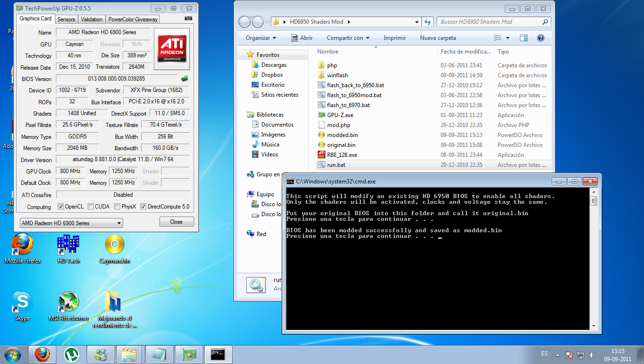Click the 'Buscar HD6950 Shaders Mod' search box
Screen dimensions: 644x364
click(494, 22)
